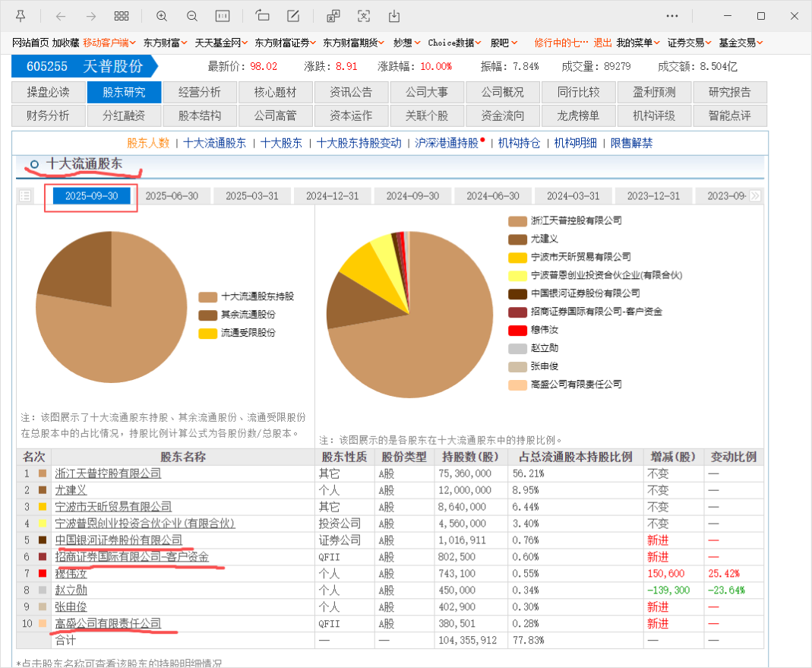
Task: Select the 2025-06-30 report date tab
Action: tap(172, 196)
